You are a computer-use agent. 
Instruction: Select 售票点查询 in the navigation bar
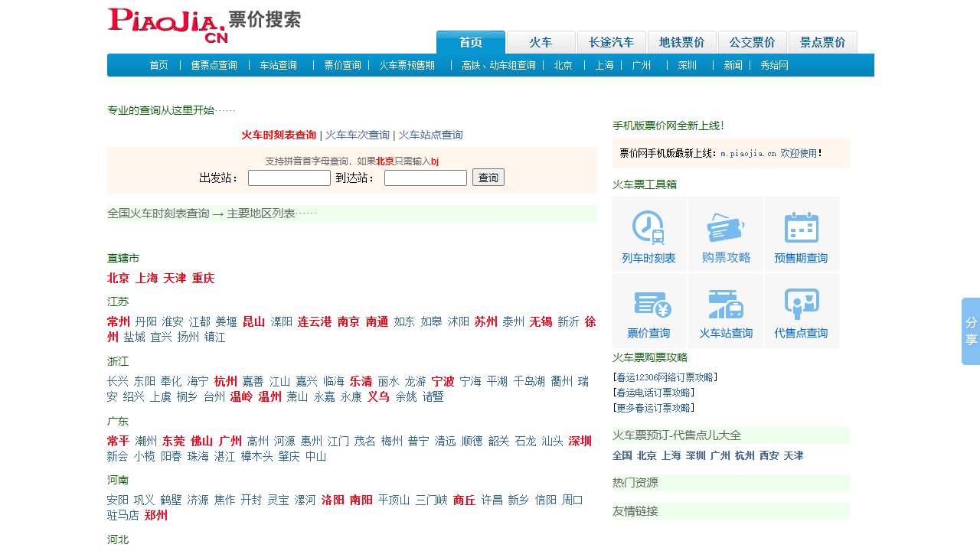pos(214,66)
